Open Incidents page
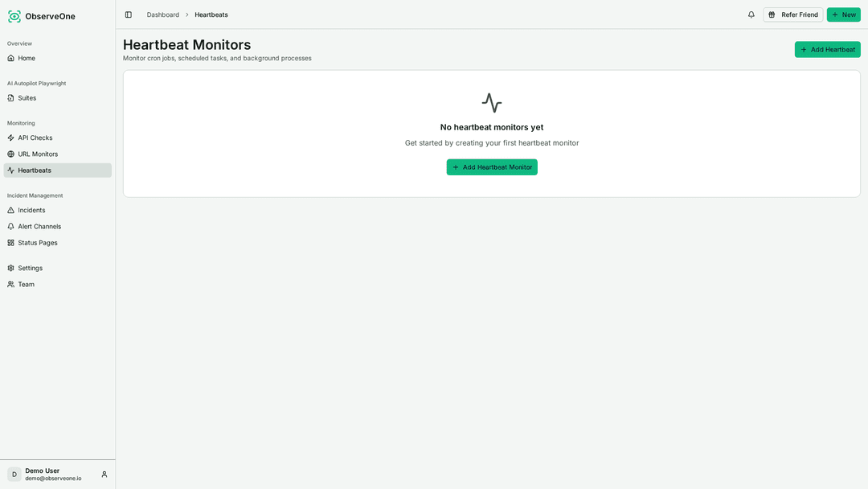Viewport: 868px width, 489px height. pos(58,211)
